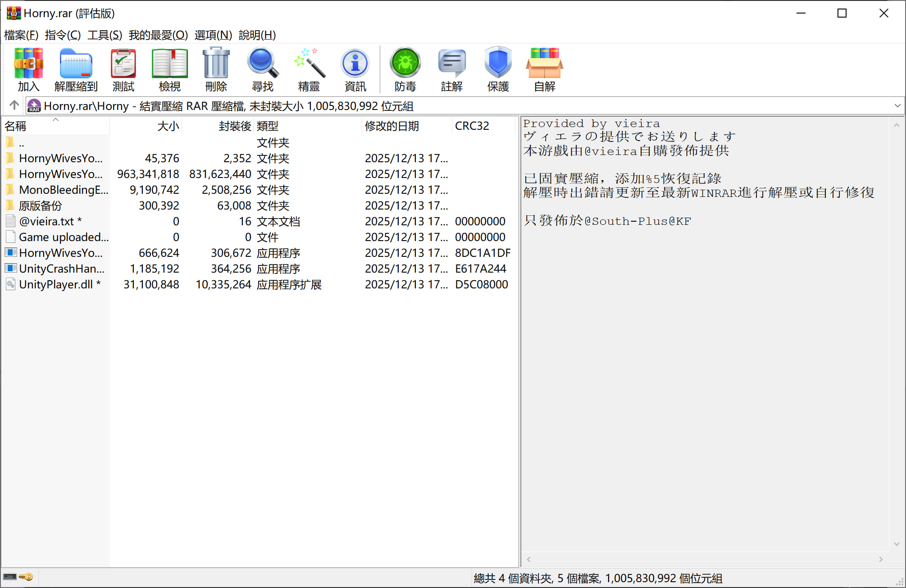The width and height of the screenshot is (906, 588).
Task: Open the View (檢視) book icon
Action: click(x=169, y=69)
